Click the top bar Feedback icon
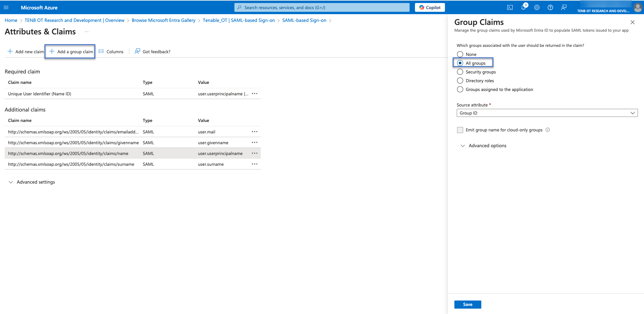Viewport: 644px width, 314px height. click(564, 7)
